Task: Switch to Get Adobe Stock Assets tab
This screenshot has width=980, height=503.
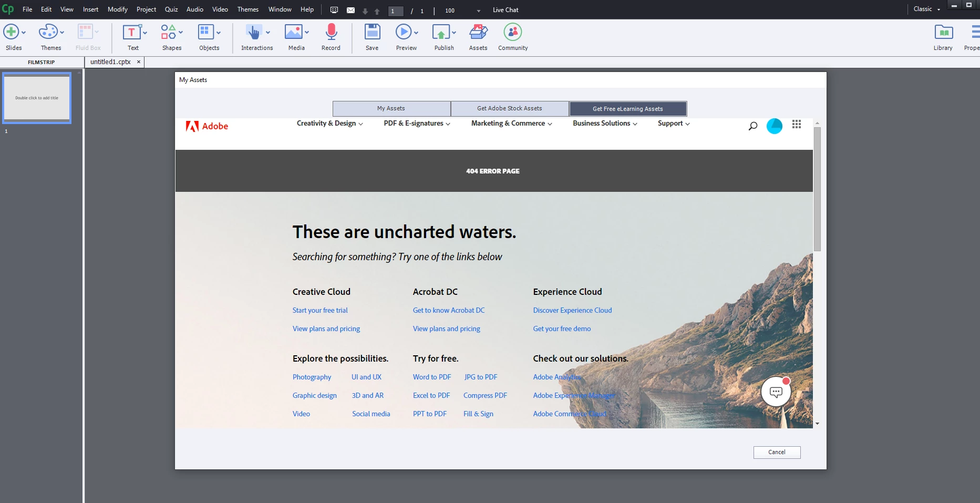Action: 510,108
